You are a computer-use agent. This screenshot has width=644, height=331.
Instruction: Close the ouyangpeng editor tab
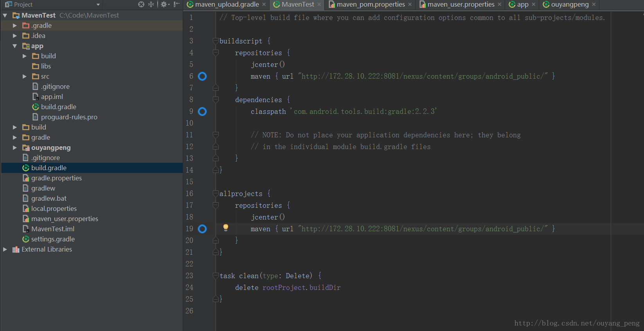(594, 4)
